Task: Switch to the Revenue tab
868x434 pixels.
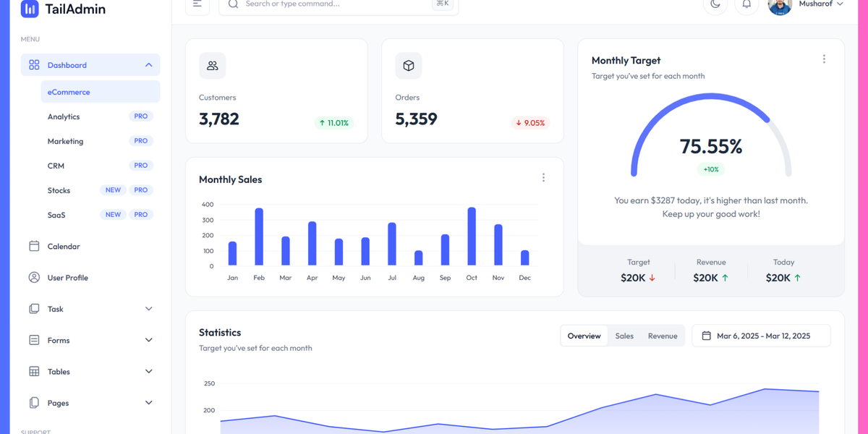Action: point(662,335)
